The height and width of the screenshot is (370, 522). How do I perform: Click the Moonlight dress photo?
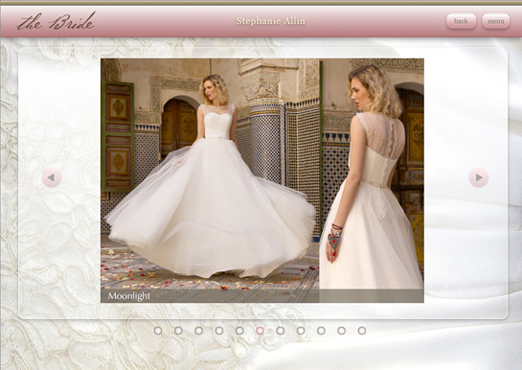[262, 180]
